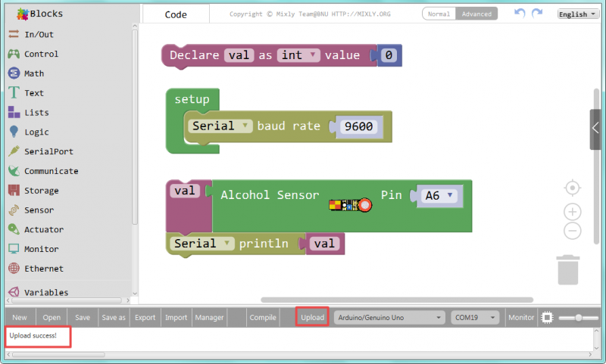Open the Sensor block category
Screen dimensions: 606x364
pyautogui.click(x=39, y=210)
